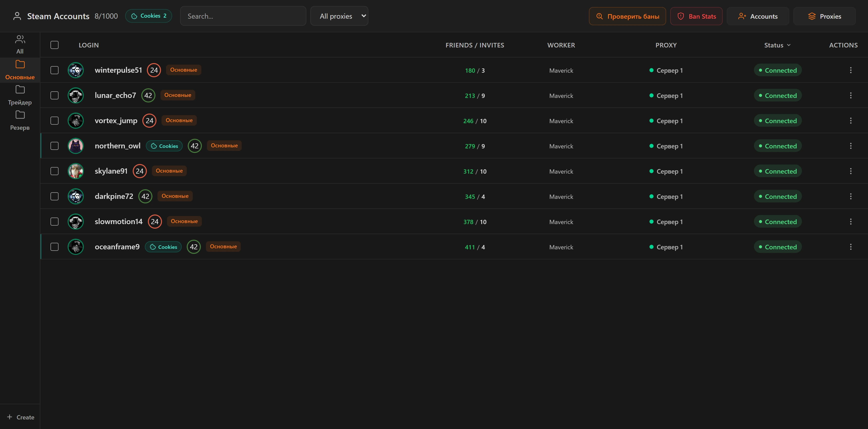Click friends count 180 / 3
868x429 pixels.
(474, 70)
